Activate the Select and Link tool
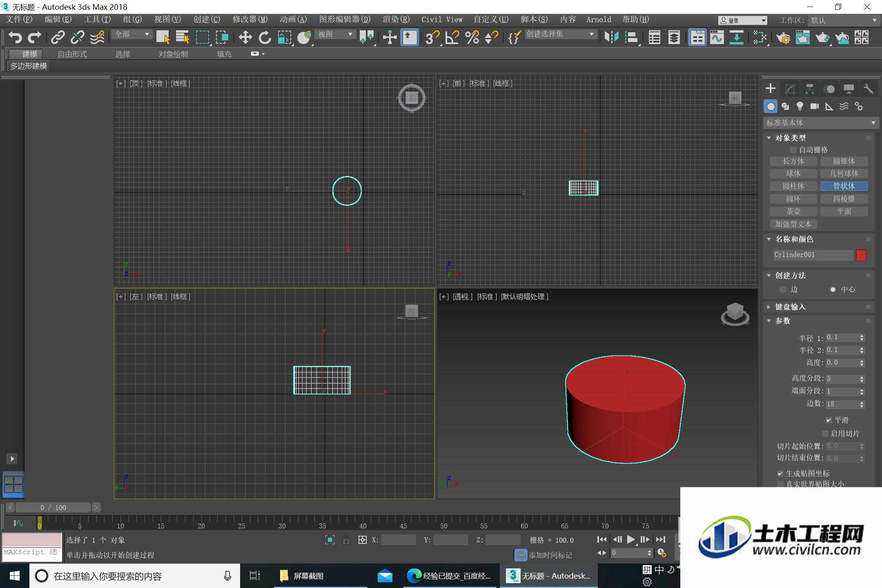 [58, 38]
